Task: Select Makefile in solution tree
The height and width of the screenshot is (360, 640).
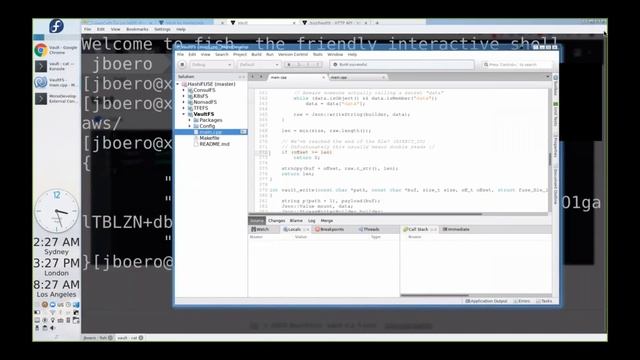Action: tap(209, 138)
